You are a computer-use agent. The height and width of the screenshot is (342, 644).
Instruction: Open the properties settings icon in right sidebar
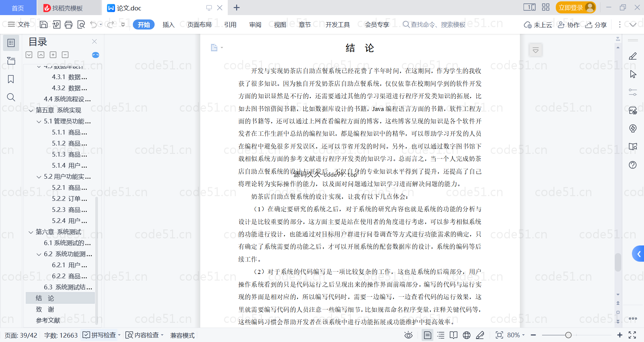point(633,92)
